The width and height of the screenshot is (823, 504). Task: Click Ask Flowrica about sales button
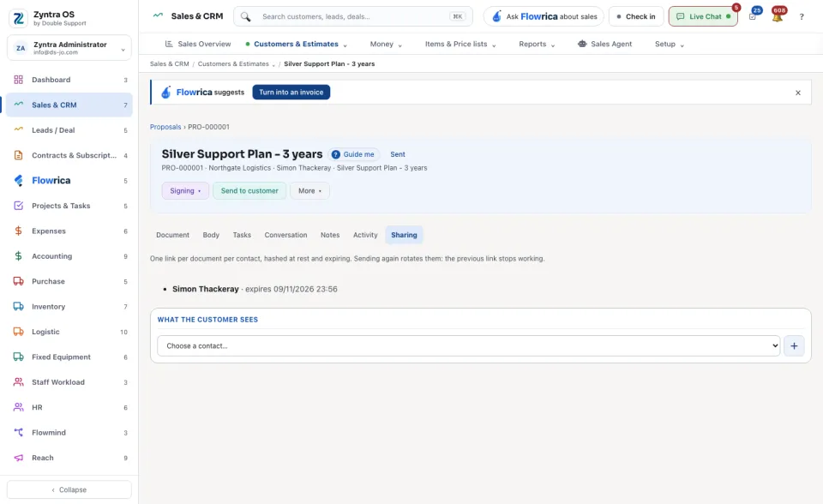click(x=544, y=17)
